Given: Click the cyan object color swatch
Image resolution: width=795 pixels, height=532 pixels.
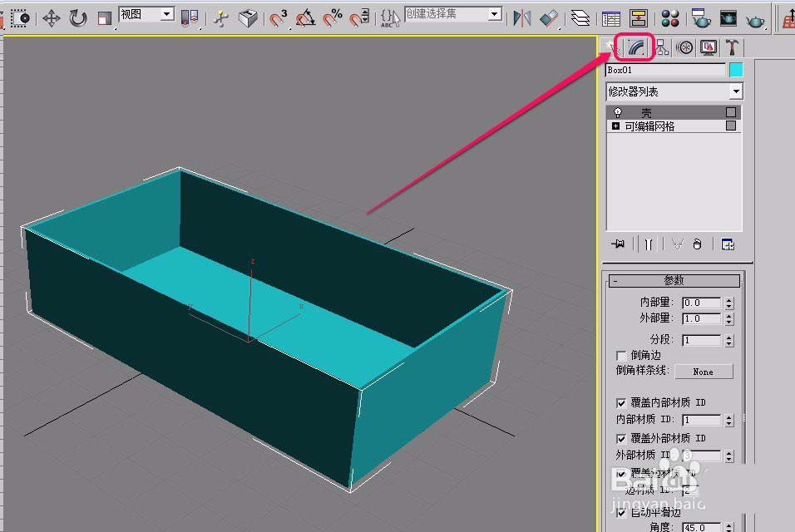Looking at the screenshot, I should tap(736, 70).
